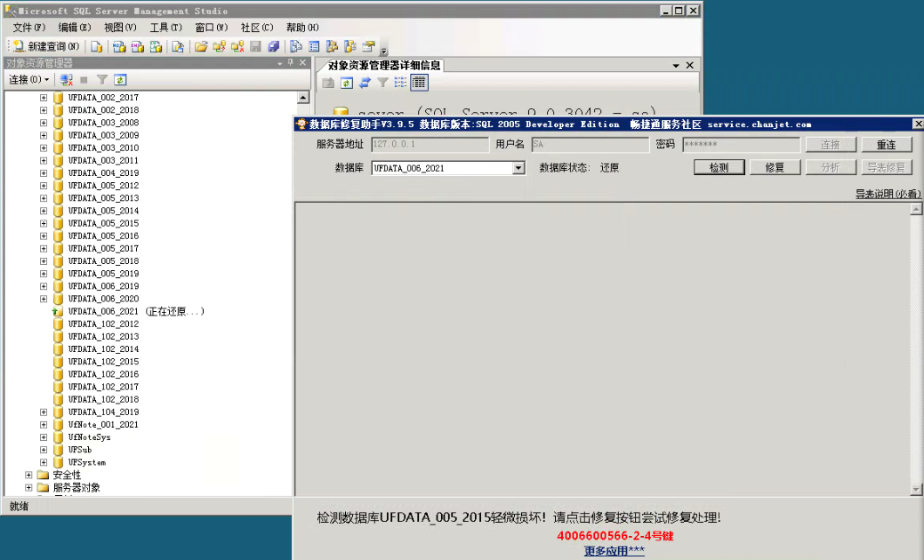Click the New Query toolbar button
This screenshot has width=924, height=560.
pyautogui.click(x=46, y=46)
